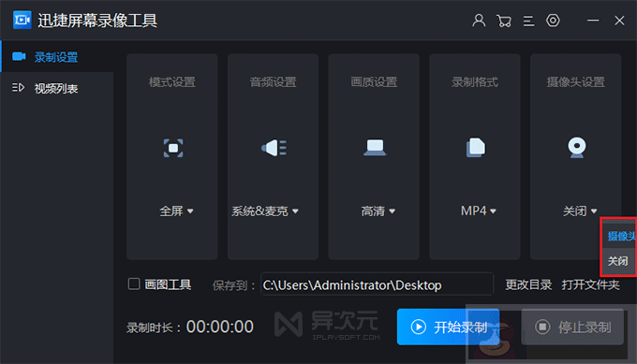Image resolution: width=637 pixels, height=364 pixels.
Task: Click the 视频列表 list sidebar icon
Action: coord(19,88)
